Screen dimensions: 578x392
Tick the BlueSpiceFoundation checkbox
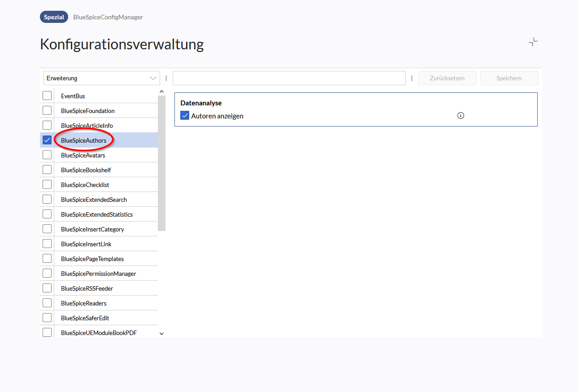(47, 110)
